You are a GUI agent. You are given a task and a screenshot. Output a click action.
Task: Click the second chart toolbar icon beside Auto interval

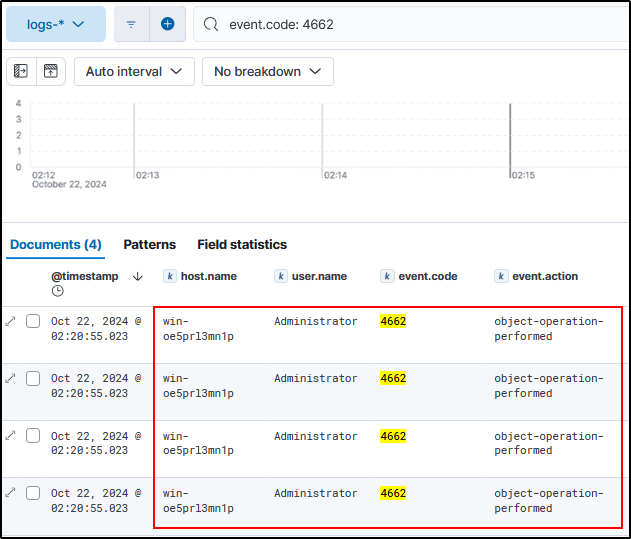(50, 71)
